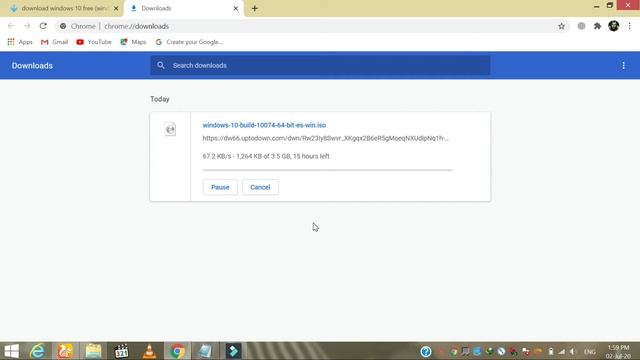Select the Downloads tab
This screenshot has width=640, height=360.
pyautogui.click(x=184, y=9)
